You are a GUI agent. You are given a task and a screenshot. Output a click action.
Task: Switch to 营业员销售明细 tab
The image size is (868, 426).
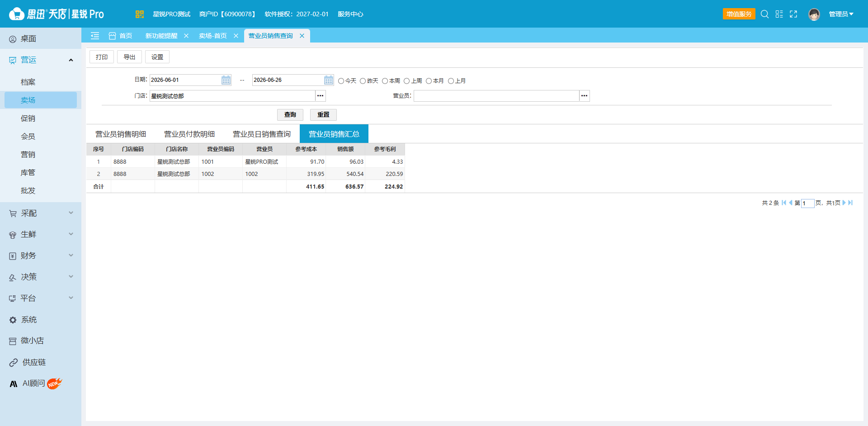tap(121, 134)
